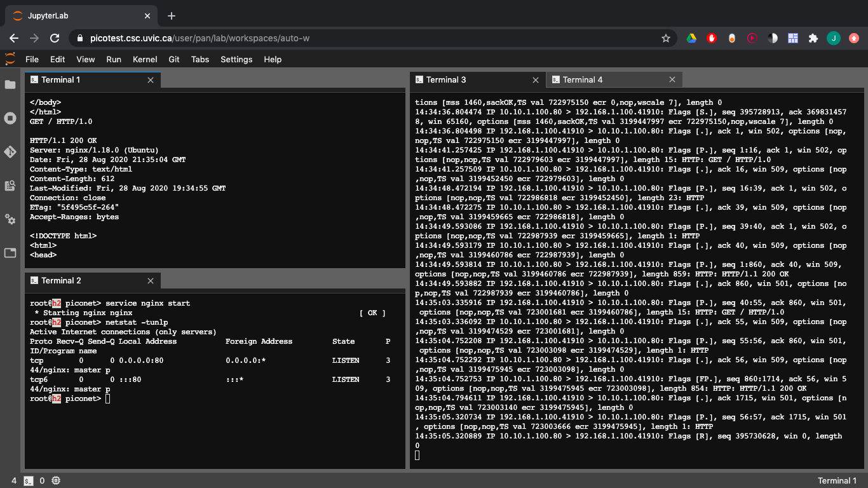
Task: Expand the Settings menu
Action: pyautogui.click(x=236, y=59)
